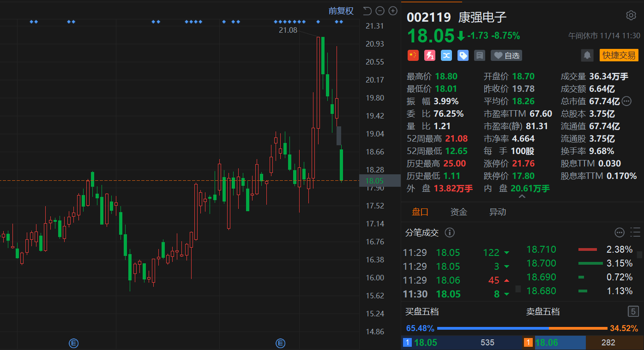Select the 11:29 trade at 18.06
Screen dimensions: 644x350
pyautogui.click(x=457, y=280)
